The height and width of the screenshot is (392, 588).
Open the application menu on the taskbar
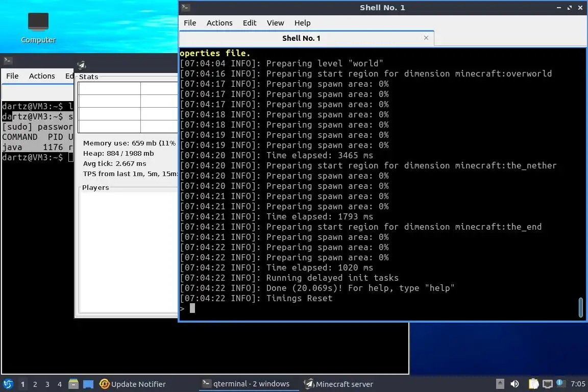click(x=8, y=384)
